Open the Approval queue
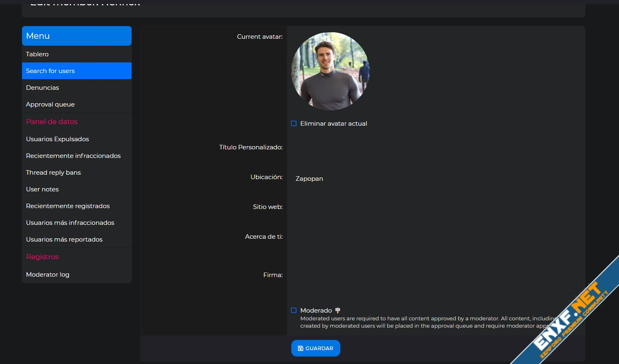 (77, 104)
